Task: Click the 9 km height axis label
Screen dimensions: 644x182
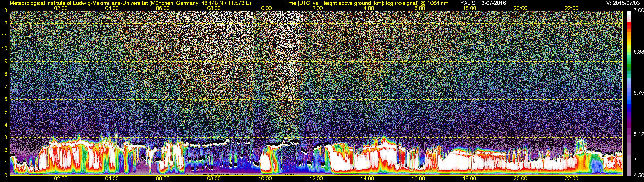Action: click(x=6, y=61)
